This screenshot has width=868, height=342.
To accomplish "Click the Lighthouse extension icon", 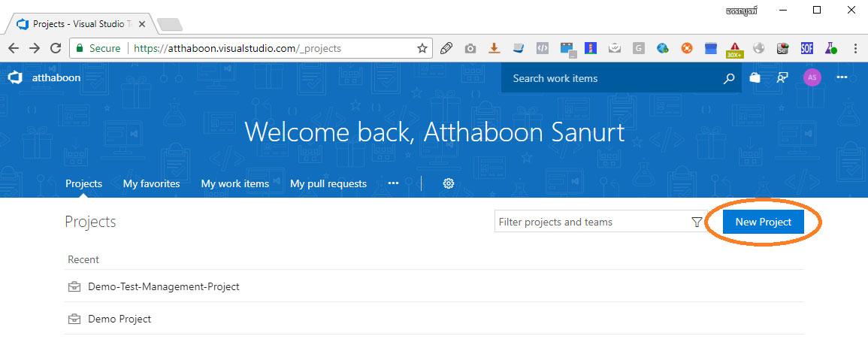I will (591, 48).
